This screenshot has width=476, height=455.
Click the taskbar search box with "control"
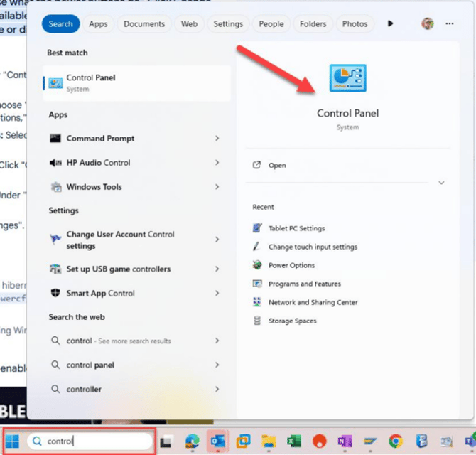(x=90, y=441)
